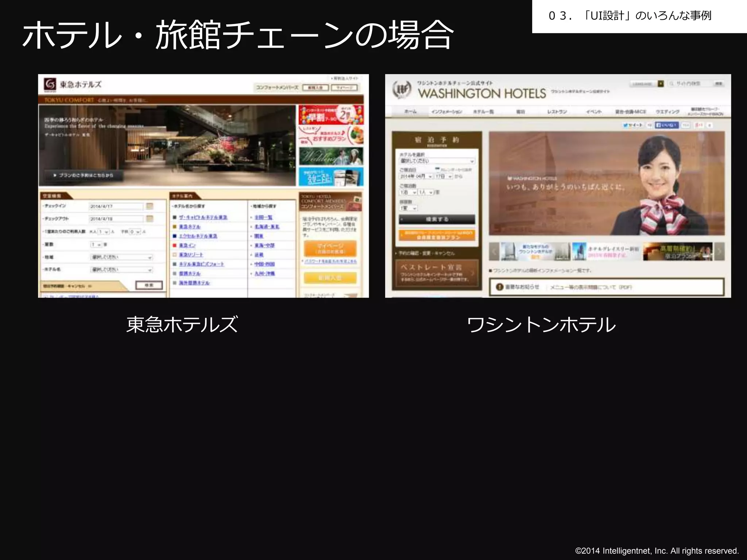Open the 17日 day dropdown
This screenshot has width=747, height=560.
click(443, 176)
